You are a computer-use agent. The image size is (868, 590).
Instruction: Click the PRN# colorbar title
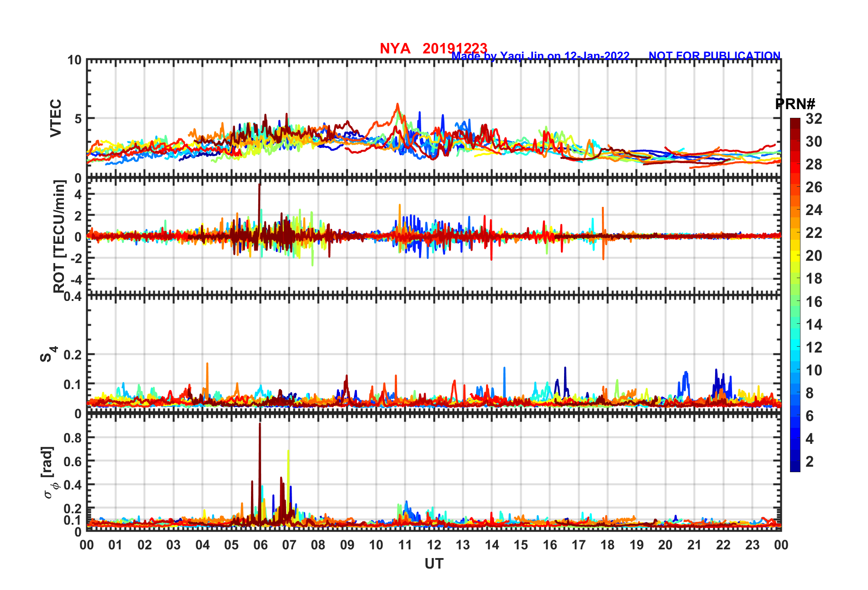(x=795, y=104)
